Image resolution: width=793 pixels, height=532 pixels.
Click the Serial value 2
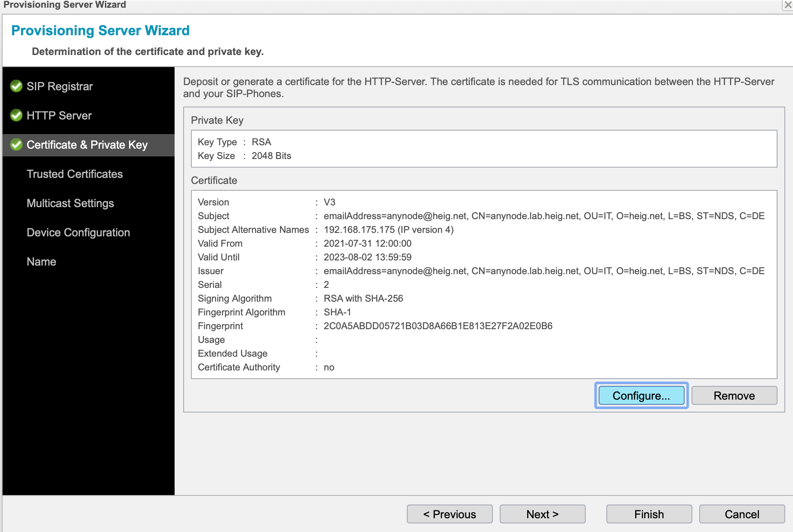pyautogui.click(x=326, y=284)
